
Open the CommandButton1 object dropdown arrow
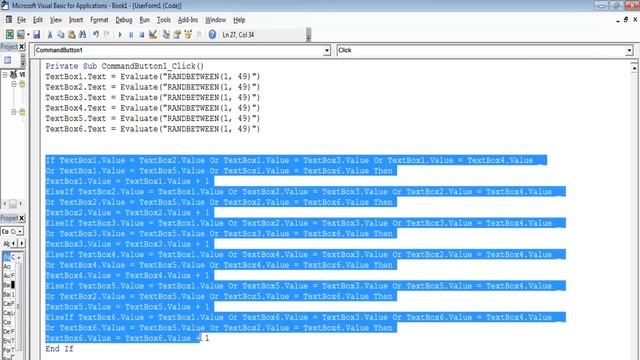click(x=327, y=51)
